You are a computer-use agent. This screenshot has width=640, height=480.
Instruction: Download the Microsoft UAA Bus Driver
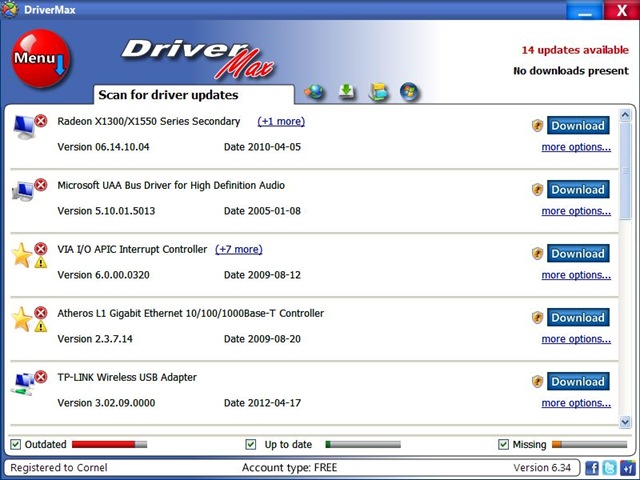click(x=578, y=189)
